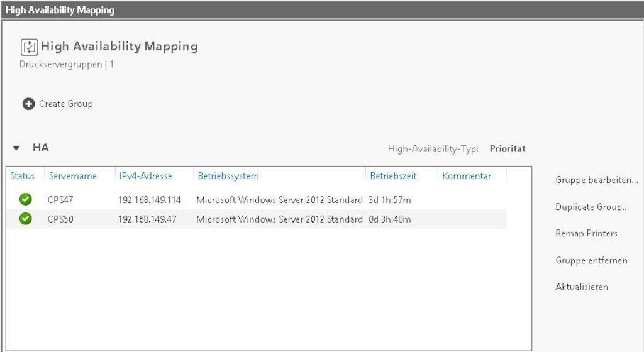The image size is (644, 352).
Task: Sort by Kommentar column header
Action: [x=467, y=176]
